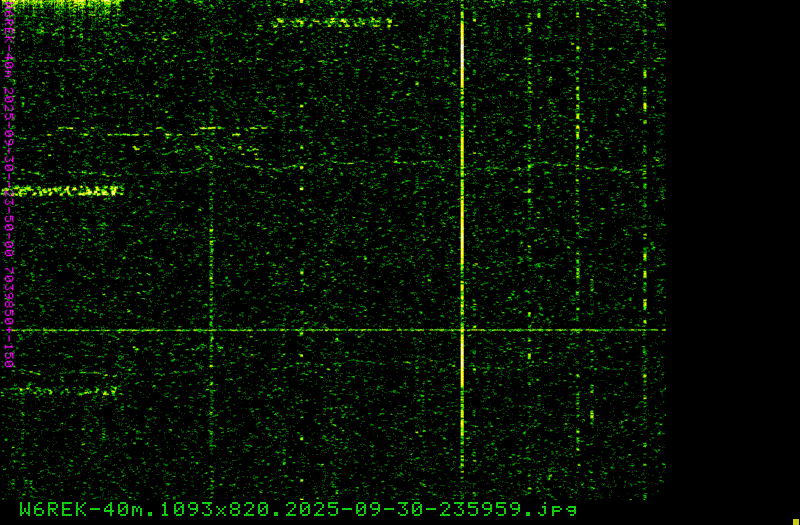Click the thin horizontal trace below the top-left burst
This screenshot has height=525, width=800.
pyautogui.click(x=150, y=131)
